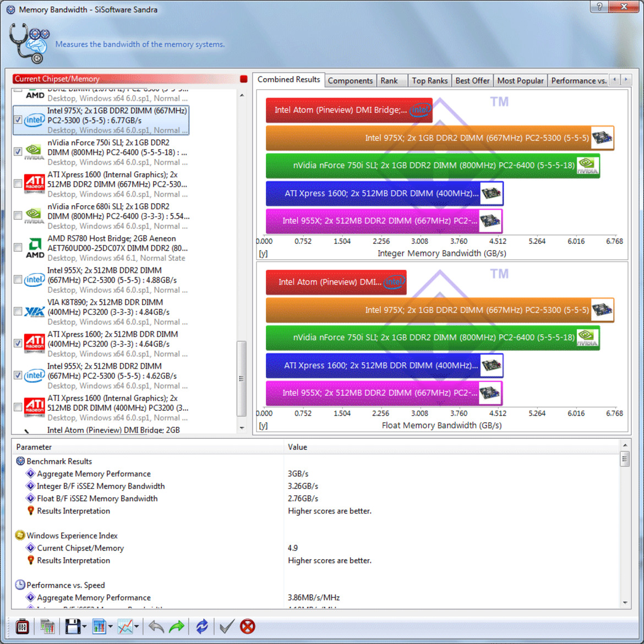Click the Intel logo beside Intel 955X 4.88GB/s
Image resolution: width=644 pixels, height=644 pixels.
35,280
